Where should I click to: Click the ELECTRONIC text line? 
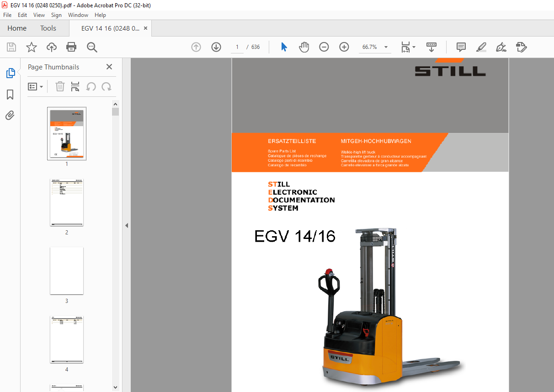tap(293, 192)
